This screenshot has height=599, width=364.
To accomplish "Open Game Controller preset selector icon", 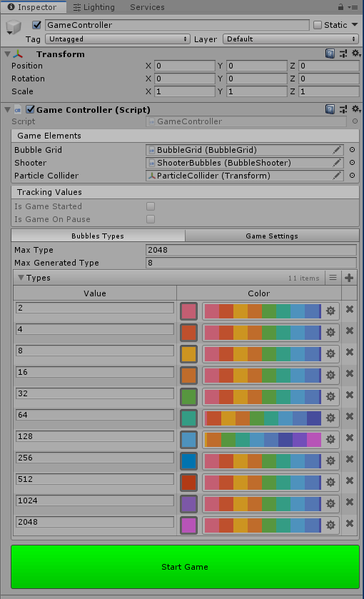I will point(343,110).
